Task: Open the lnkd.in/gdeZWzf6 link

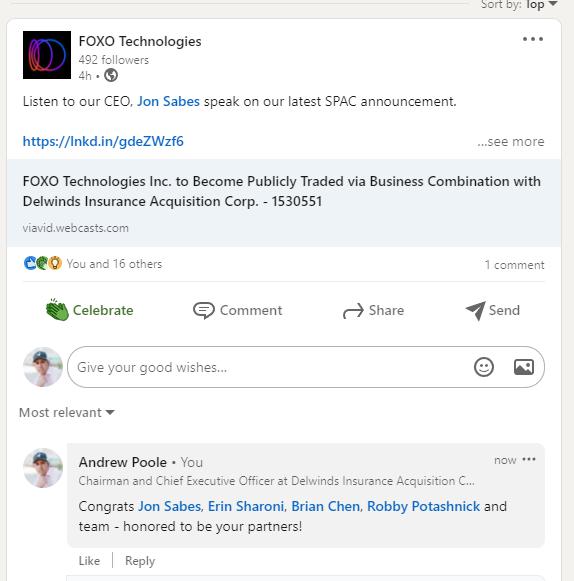Action: click(103, 142)
